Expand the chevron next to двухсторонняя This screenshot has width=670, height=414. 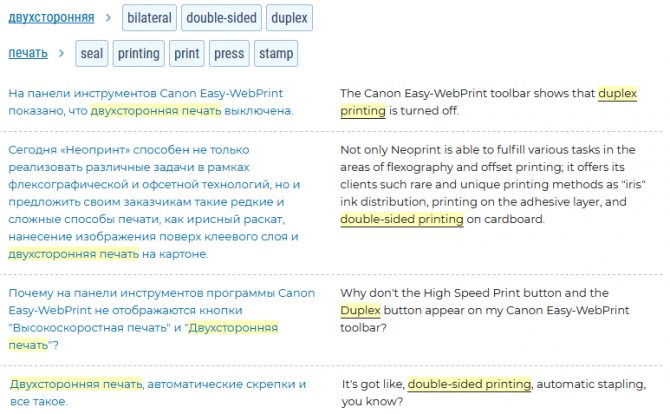tap(111, 18)
